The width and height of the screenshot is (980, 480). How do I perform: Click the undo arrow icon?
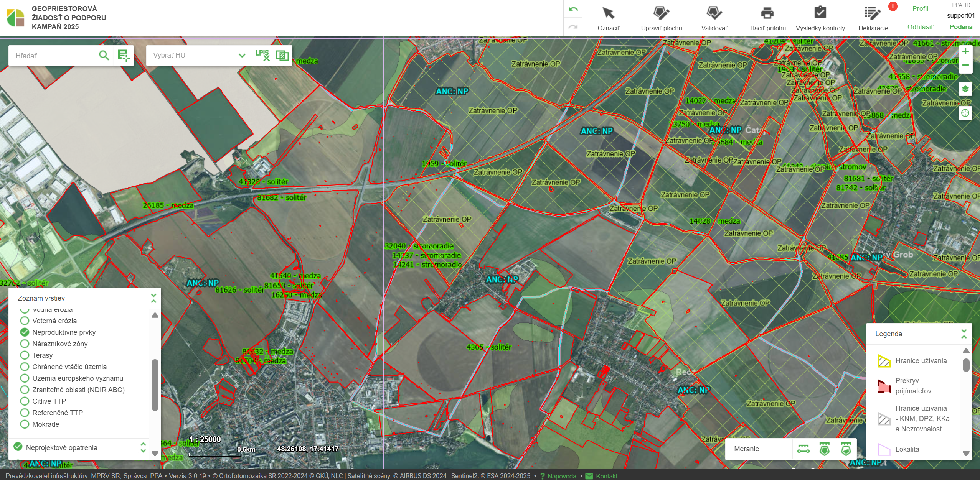coord(573,9)
